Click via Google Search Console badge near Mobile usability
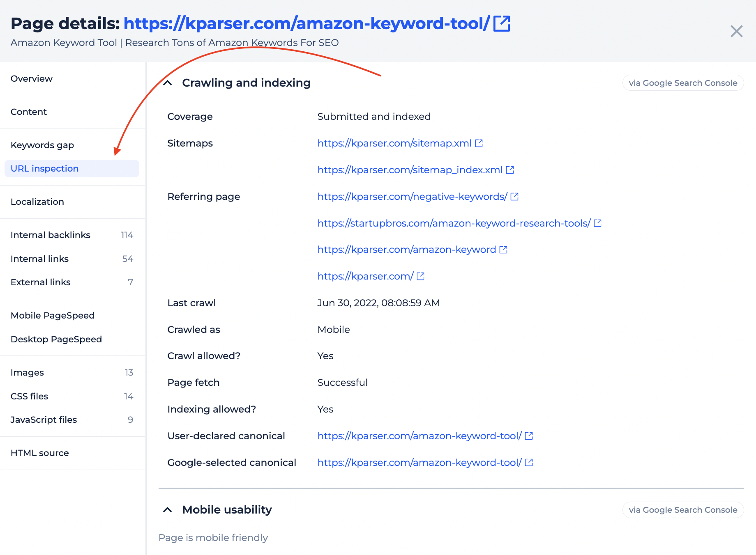756x555 pixels. [x=683, y=510]
